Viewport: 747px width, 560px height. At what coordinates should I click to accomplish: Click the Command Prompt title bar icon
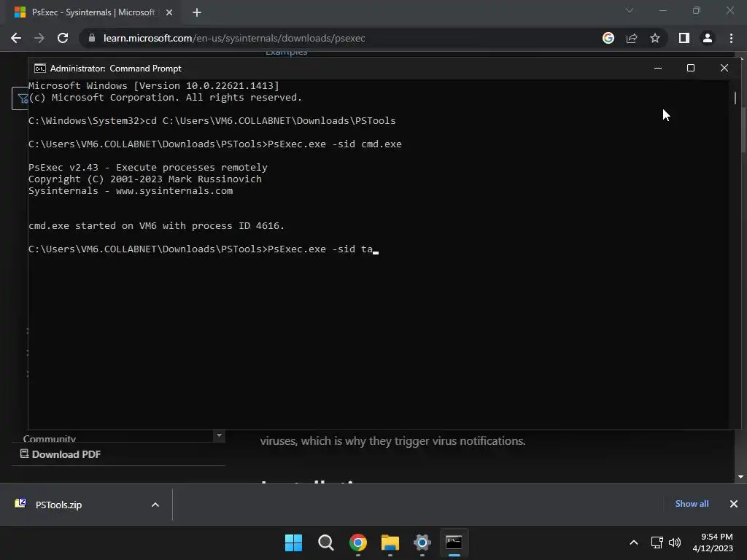[39, 68]
